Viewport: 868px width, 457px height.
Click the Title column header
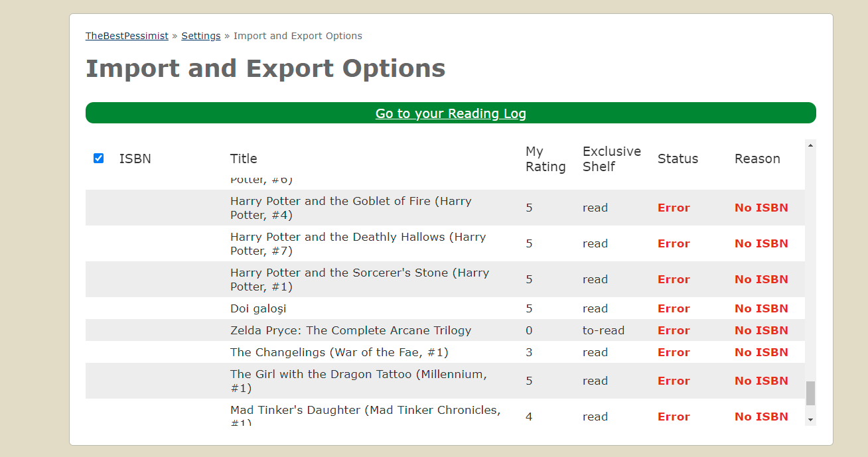244,159
